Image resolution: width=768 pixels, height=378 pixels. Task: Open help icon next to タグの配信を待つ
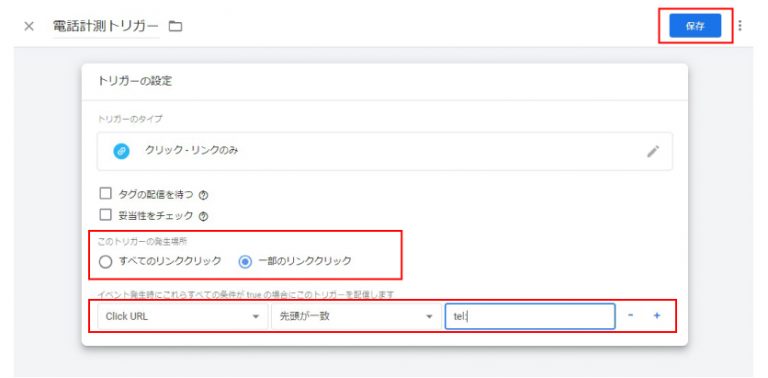tap(204, 195)
